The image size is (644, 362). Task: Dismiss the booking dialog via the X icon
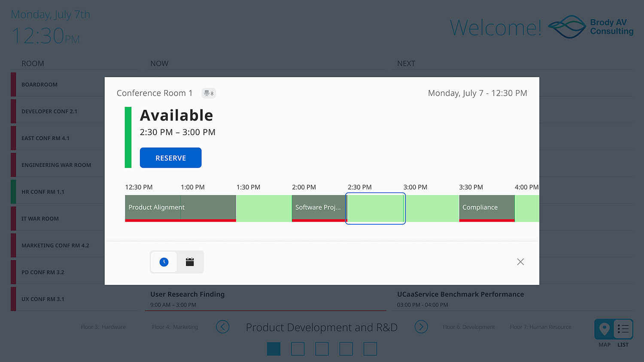[520, 262]
